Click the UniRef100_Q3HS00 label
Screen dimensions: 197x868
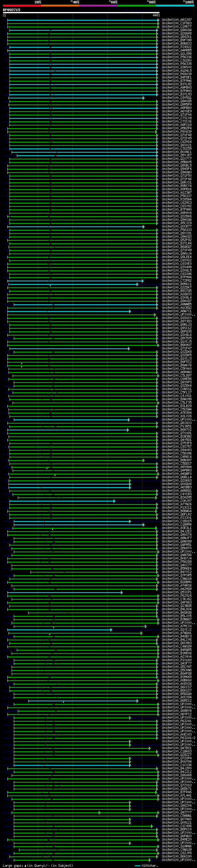pos(177,67)
